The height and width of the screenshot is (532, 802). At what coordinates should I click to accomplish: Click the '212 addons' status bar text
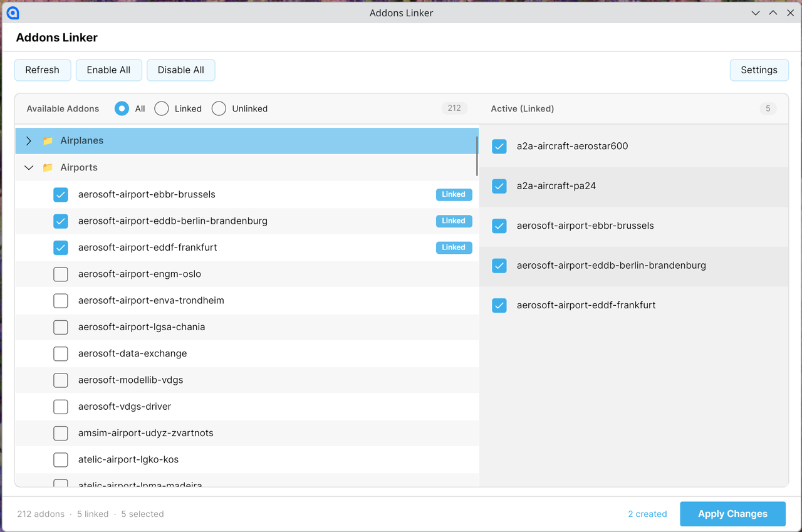(x=41, y=514)
